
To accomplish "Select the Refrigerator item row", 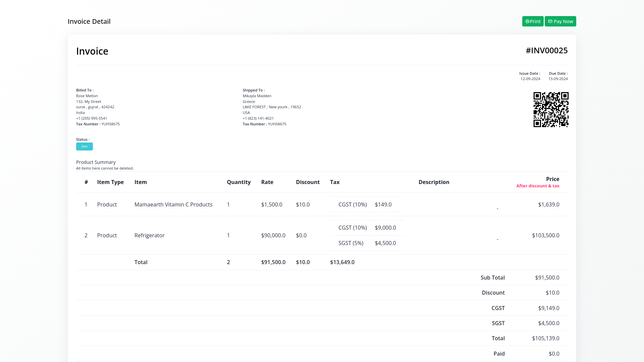I will (x=149, y=235).
